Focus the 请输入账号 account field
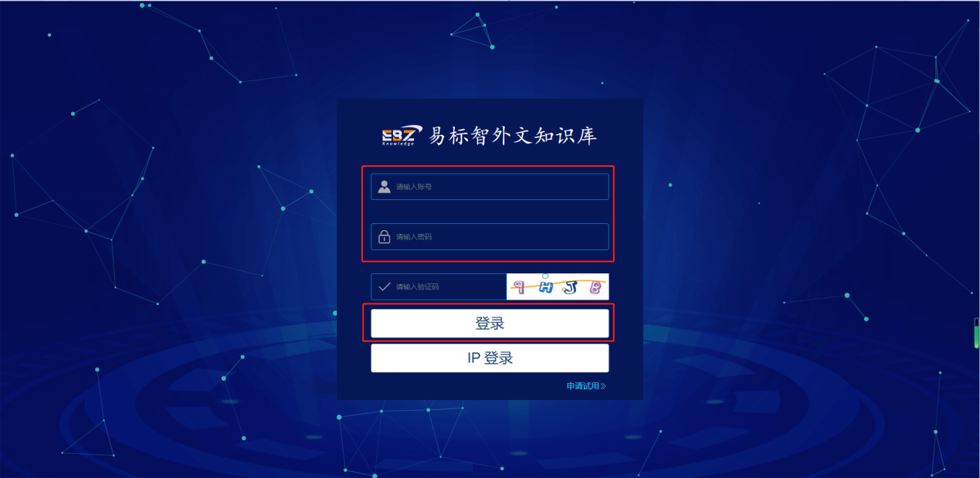The width and height of the screenshot is (980, 478). (x=490, y=187)
